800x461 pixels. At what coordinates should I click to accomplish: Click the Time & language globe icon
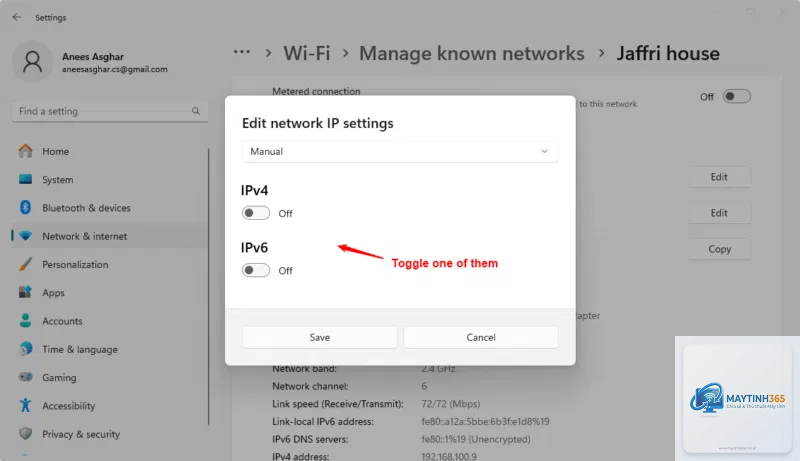(25, 349)
